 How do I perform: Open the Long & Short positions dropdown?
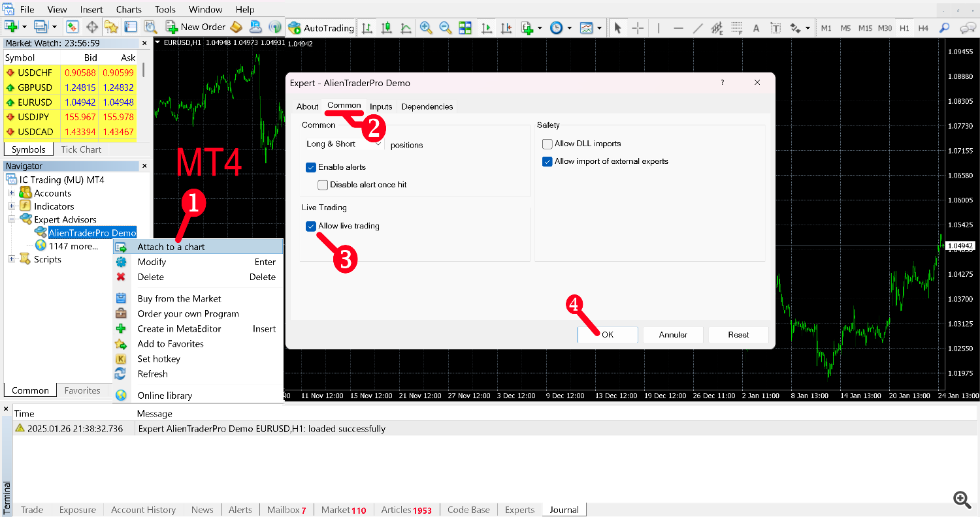pyautogui.click(x=344, y=144)
